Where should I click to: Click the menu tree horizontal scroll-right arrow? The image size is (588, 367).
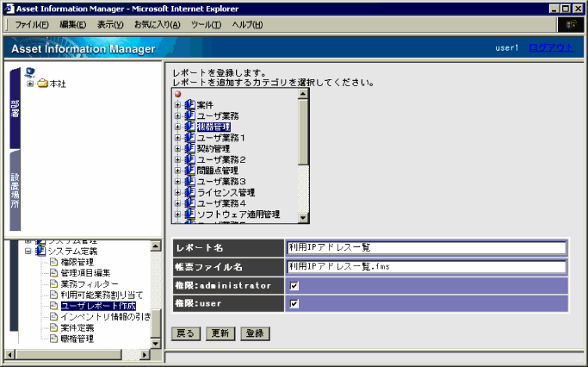tap(145, 354)
